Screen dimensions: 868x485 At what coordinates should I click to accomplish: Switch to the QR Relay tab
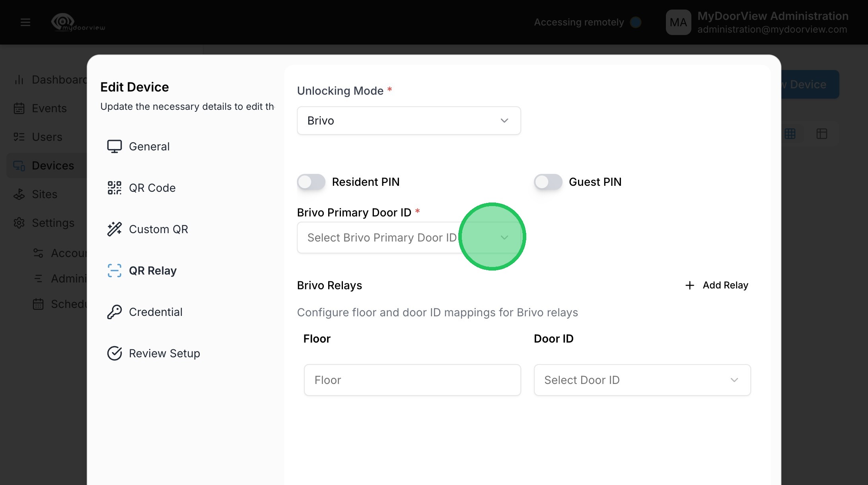click(x=152, y=271)
